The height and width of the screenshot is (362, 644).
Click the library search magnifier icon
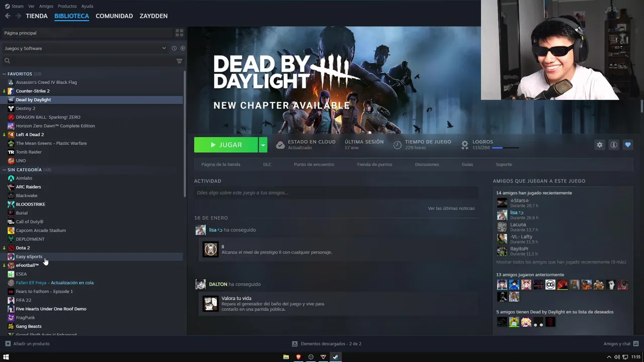(7, 61)
